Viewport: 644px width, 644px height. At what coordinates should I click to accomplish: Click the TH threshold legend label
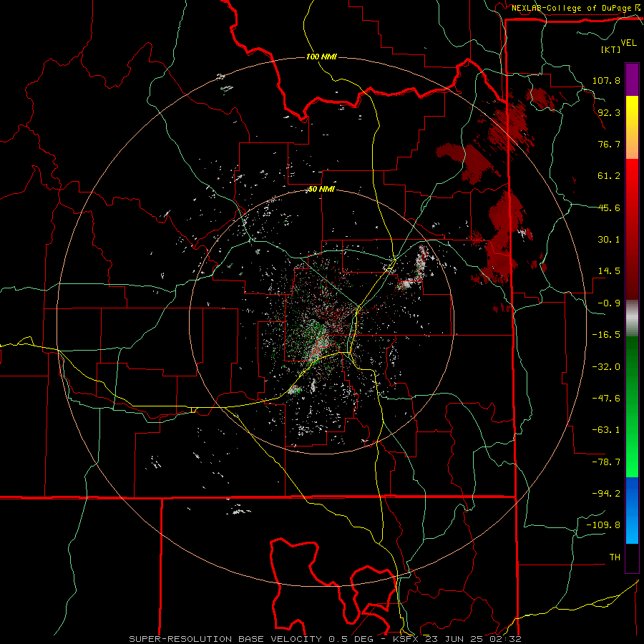click(x=615, y=557)
